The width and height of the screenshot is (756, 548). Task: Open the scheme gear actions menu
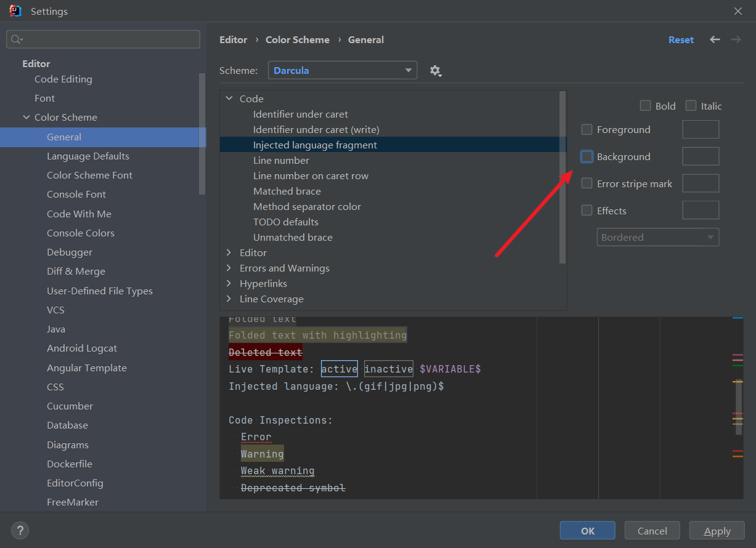pyautogui.click(x=436, y=71)
